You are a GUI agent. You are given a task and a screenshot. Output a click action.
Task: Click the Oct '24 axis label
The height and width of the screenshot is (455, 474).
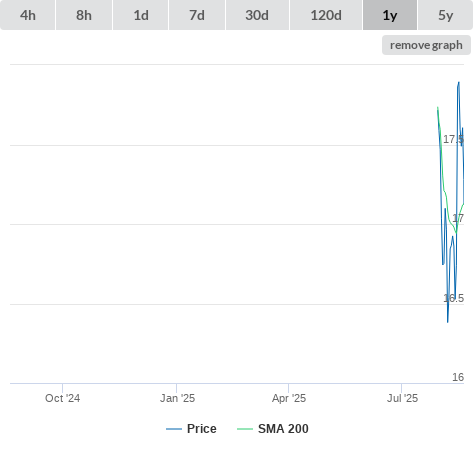click(x=62, y=398)
